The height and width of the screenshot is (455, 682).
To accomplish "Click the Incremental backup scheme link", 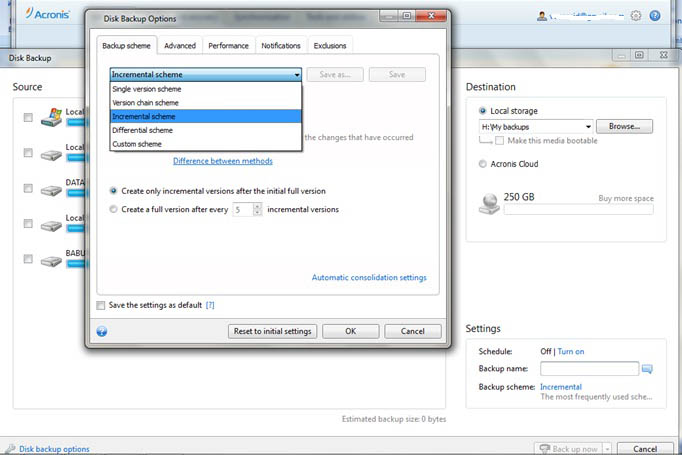I will click(561, 387).
